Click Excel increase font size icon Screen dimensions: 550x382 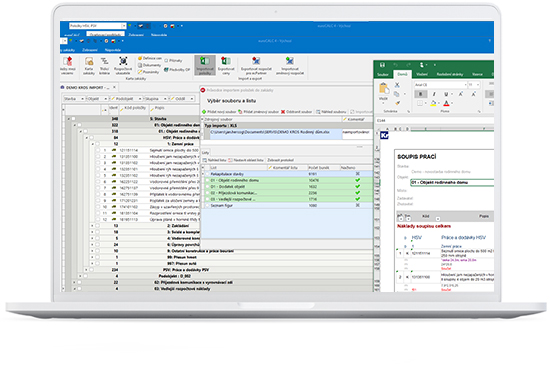(x=461, y=94)
